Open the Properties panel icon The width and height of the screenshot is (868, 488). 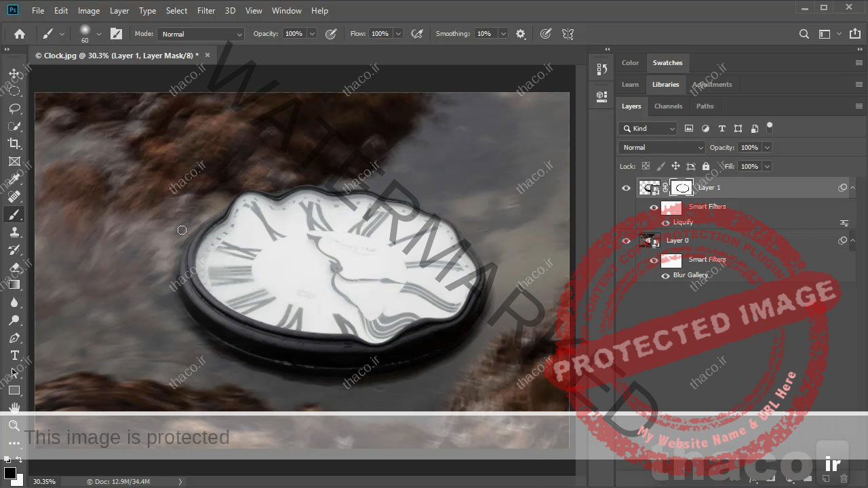601,96
